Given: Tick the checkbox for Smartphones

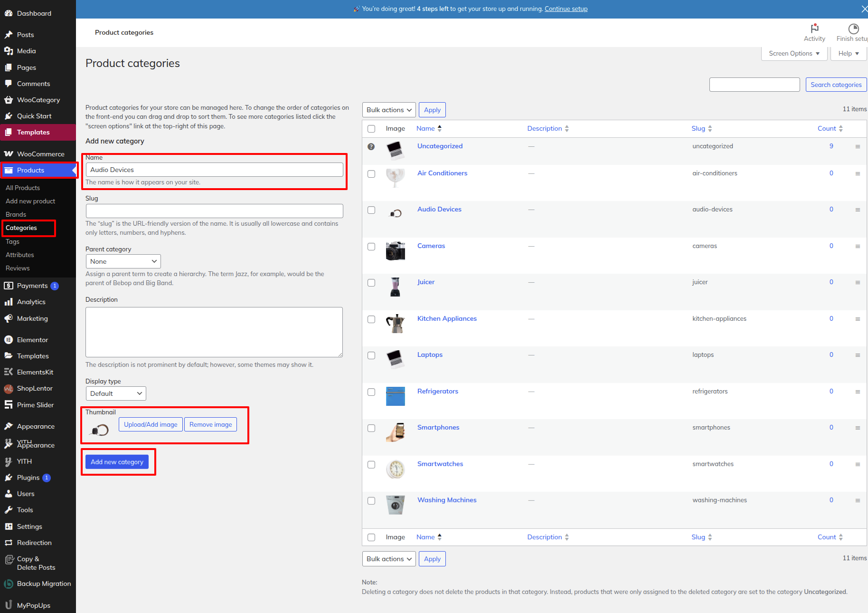Looking at the screenshot, I should pos(371,428).
